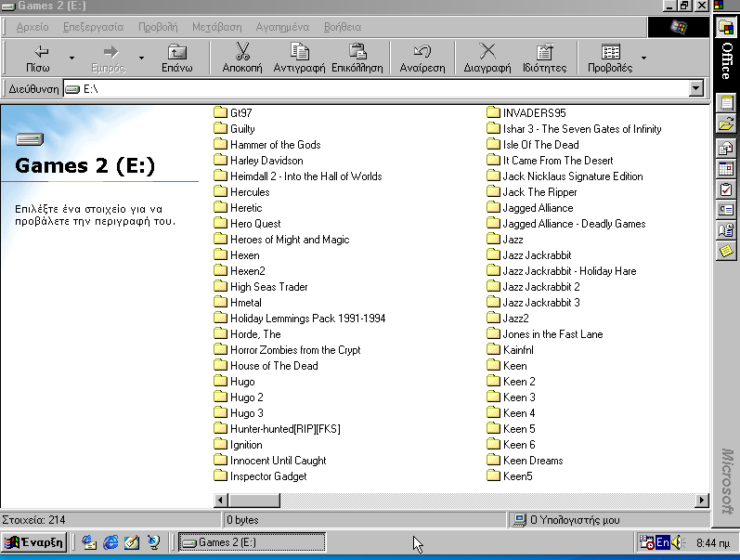This screenshot has height=560, width=740.
Task: Click the Έναρξη Start button
Action: 34,542
